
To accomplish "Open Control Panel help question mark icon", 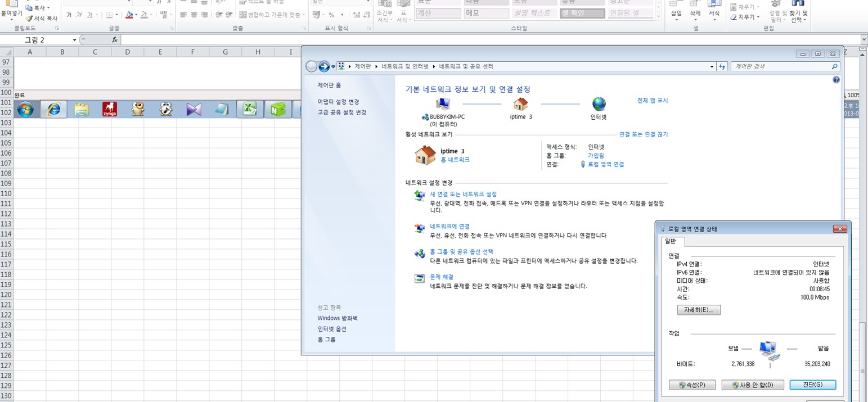I will tap(836, 80).
